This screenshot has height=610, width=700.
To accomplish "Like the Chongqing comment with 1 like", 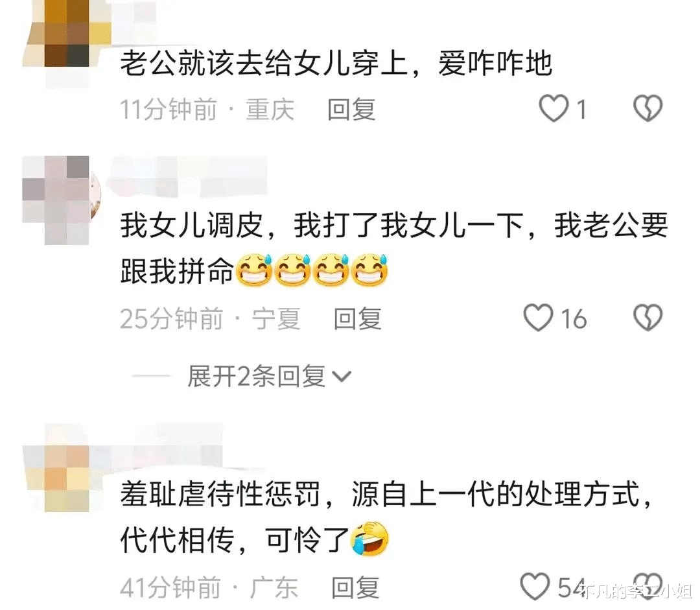I will coord(554,108).
